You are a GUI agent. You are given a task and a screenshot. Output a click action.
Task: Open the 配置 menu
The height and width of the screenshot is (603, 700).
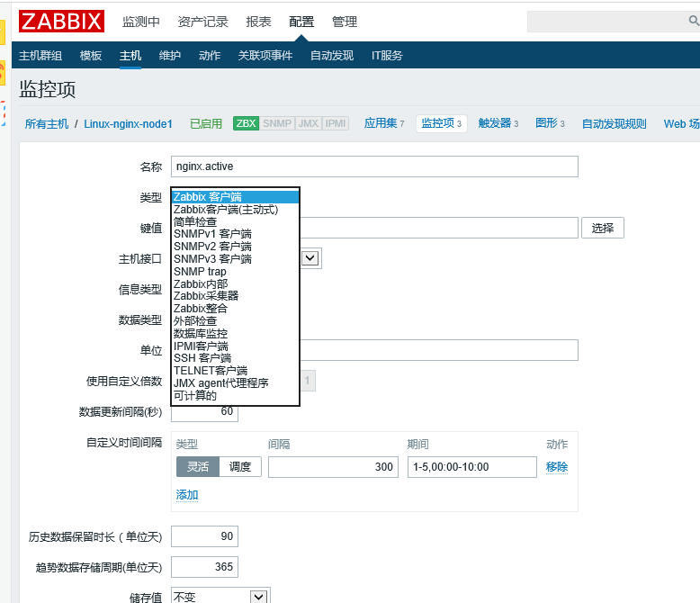tap(301, 22)
